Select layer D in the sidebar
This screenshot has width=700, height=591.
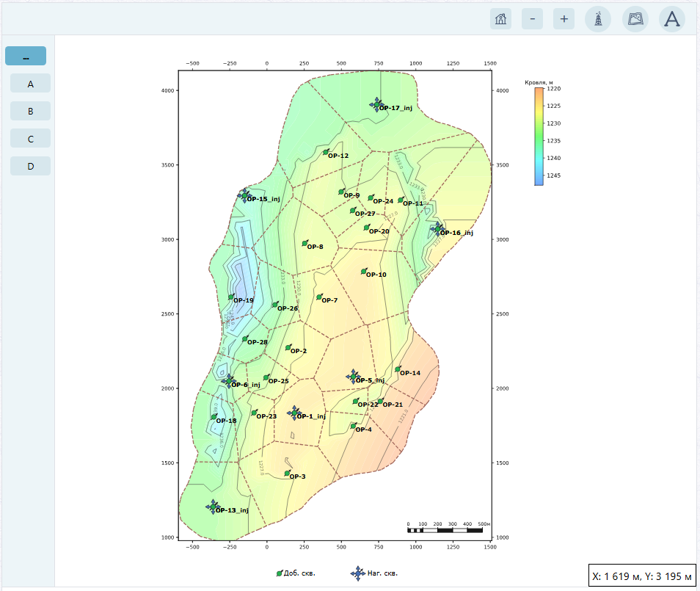(x=30, y=166)
